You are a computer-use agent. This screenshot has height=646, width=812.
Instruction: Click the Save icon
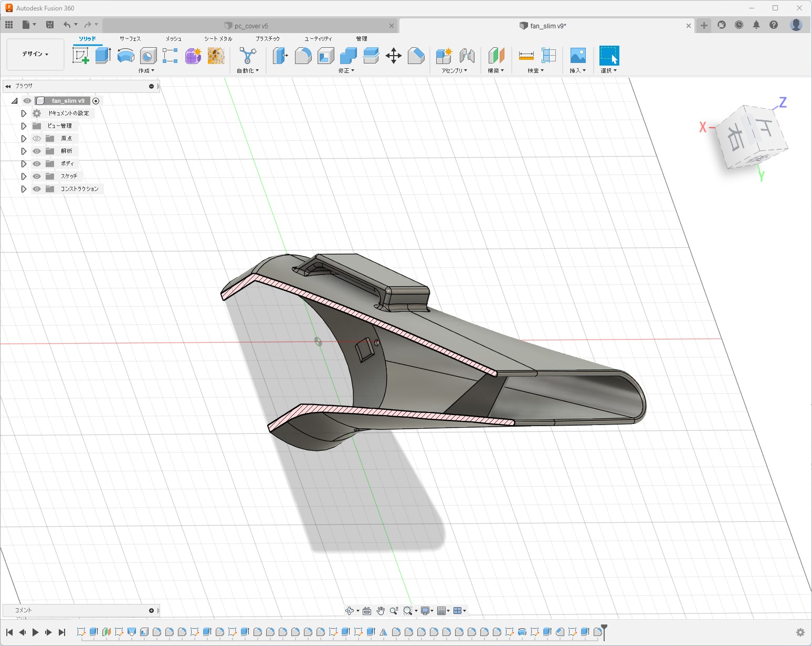[x=50, y=25]
